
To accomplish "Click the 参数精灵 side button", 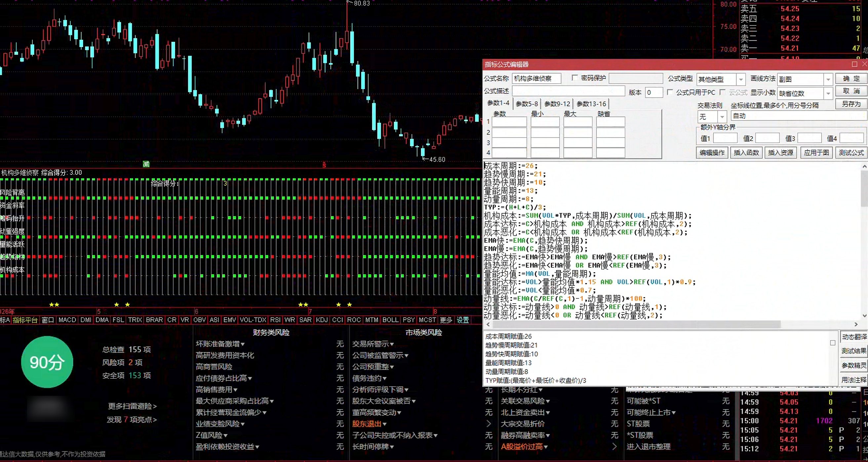I will [x=853, y=365].
